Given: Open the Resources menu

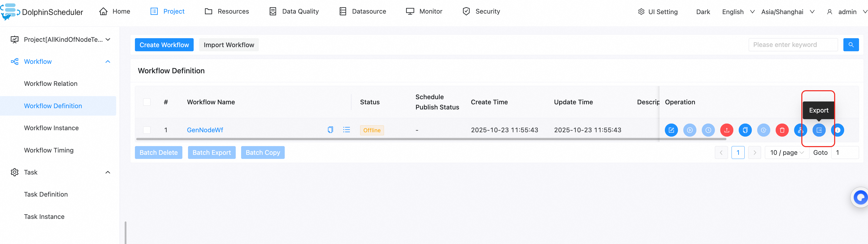Looking at the screenshot, I should tap(227, 12).
